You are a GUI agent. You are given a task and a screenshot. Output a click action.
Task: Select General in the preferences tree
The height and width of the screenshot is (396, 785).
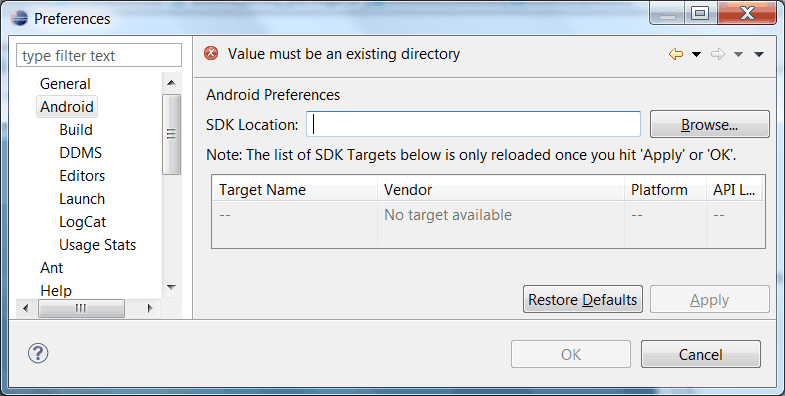click(65, 84)
